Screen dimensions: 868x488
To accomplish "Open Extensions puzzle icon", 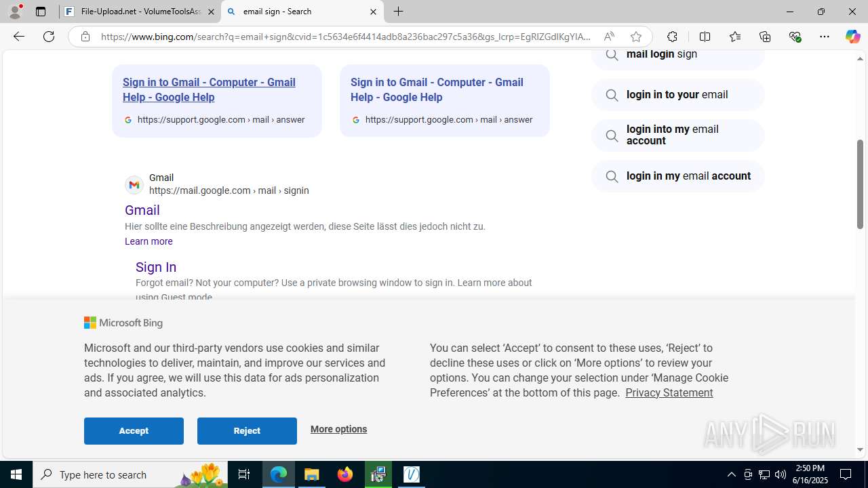I will tap(672, 37).
